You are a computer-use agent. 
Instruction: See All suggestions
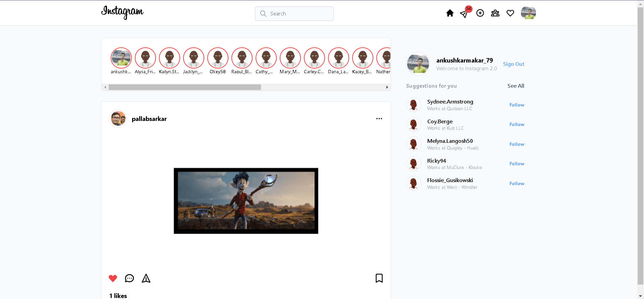pos(516,86)
